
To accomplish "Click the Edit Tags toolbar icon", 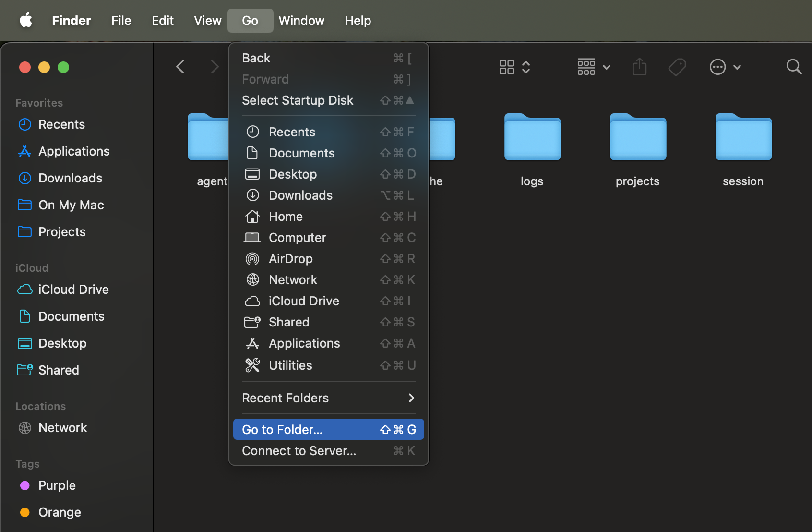I will click(x=677, y=67).
